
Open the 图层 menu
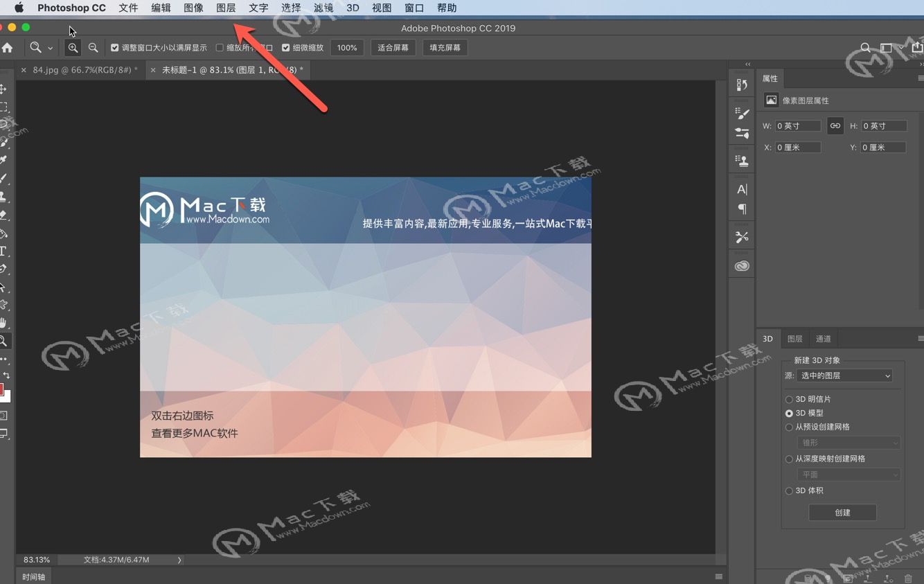click(226, 8)
